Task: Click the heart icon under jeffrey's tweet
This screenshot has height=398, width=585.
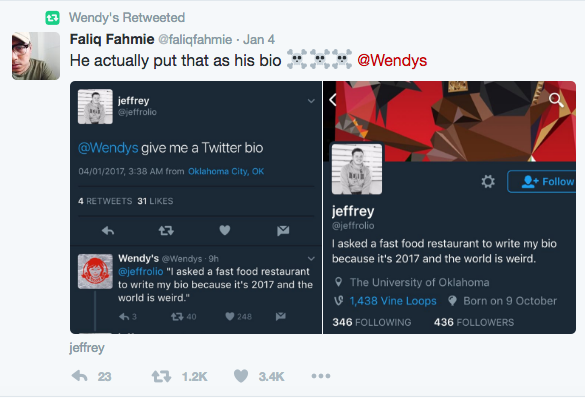Action: tap(225, 230)
